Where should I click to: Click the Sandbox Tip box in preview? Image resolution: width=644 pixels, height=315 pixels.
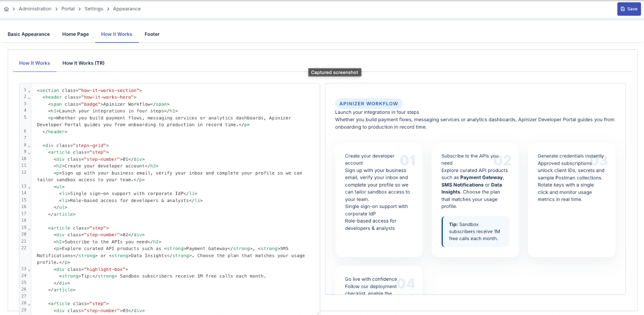tap(475, 232)
